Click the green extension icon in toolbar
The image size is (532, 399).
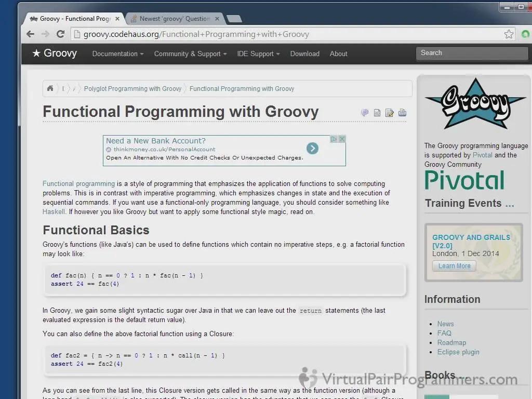click(x=526, y=34)
